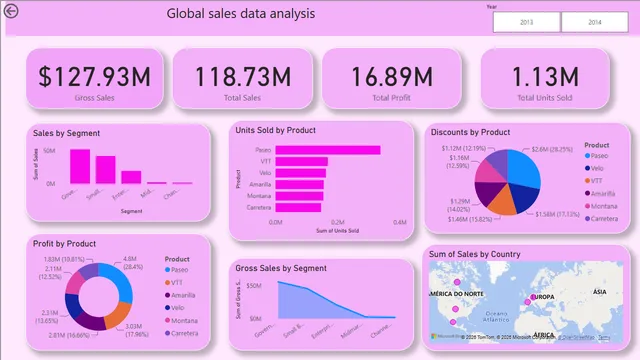The height and width of the screenshot is (360, 640).
Task: Click the Sum of Sales by Country title
Action: 475,254
